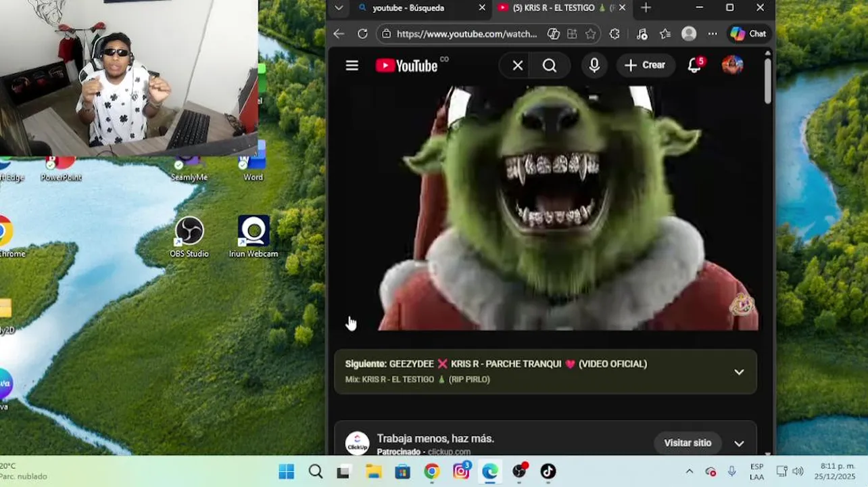Click 'Mix: KRIS R - EL TESTIGO' text
The height and width of the screenshot is (487, 868).
[x=417, y=379]
